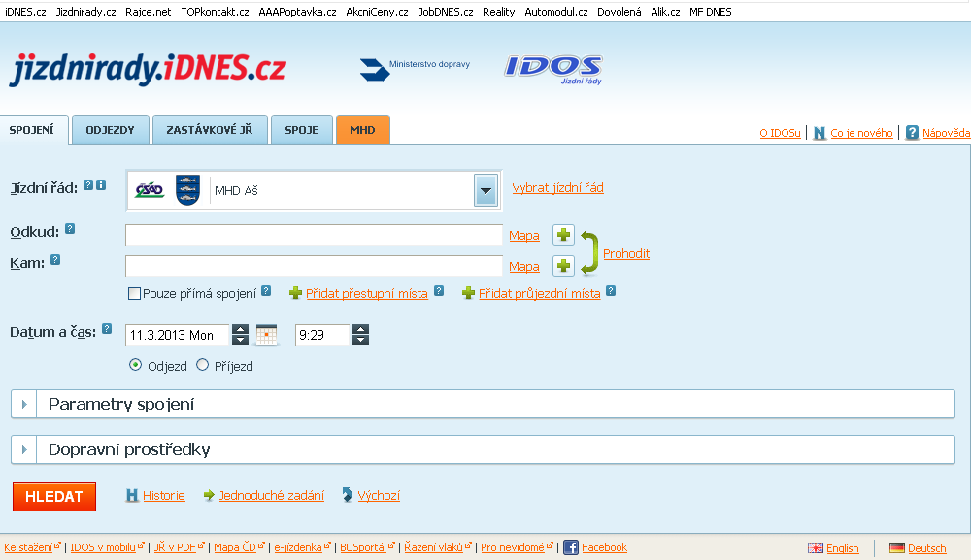This screenshot has height=560, width=971.
Task: Click the H history icon
Action: pyautogui.click(x=132, y=495)
